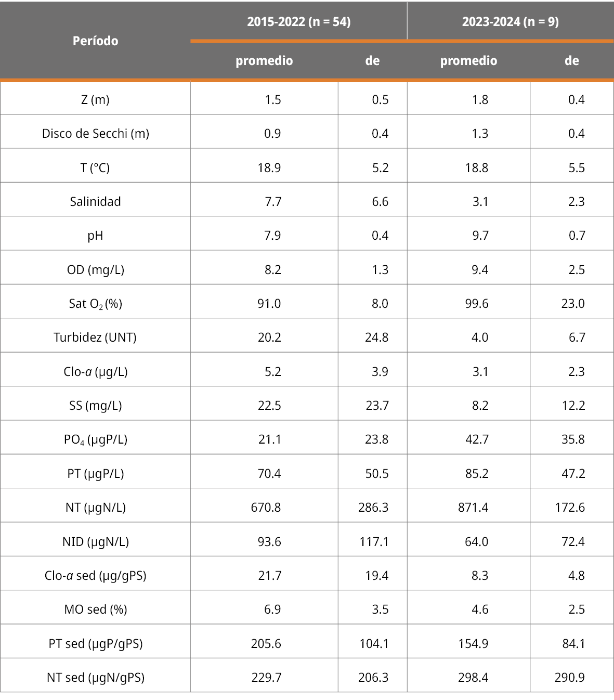Select the PT sed value 205.6
Image resolution: width=614 pixels, height=700 pixels.
[x=266, y=644]
